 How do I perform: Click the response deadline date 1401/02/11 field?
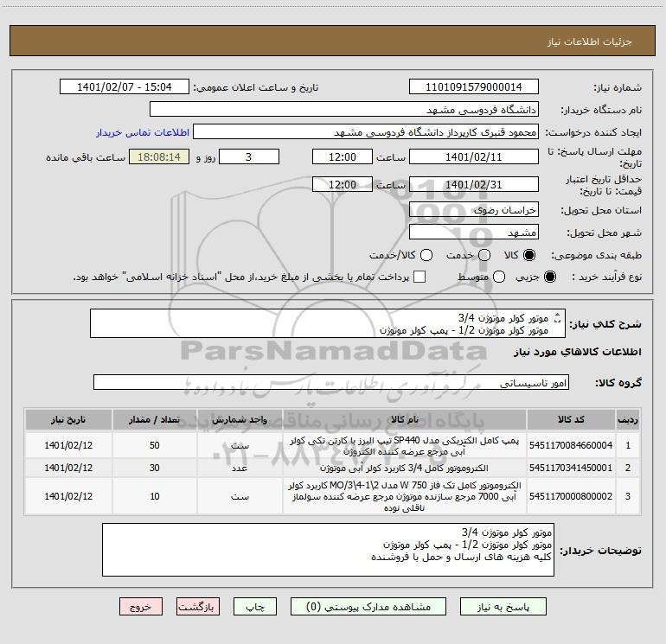[474, 156]
